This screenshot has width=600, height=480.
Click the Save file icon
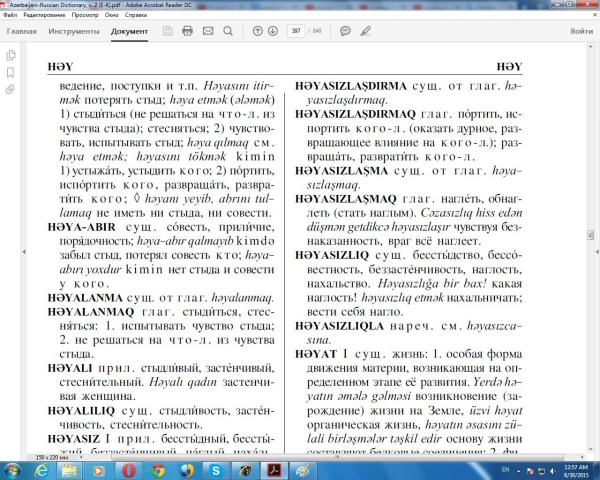(x=165, y=31)
